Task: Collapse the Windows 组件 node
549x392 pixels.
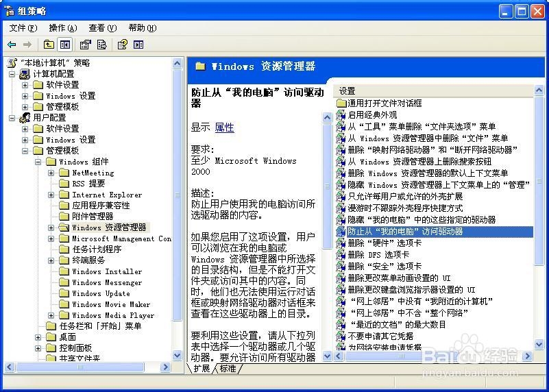Action: [x=38, y=162]
